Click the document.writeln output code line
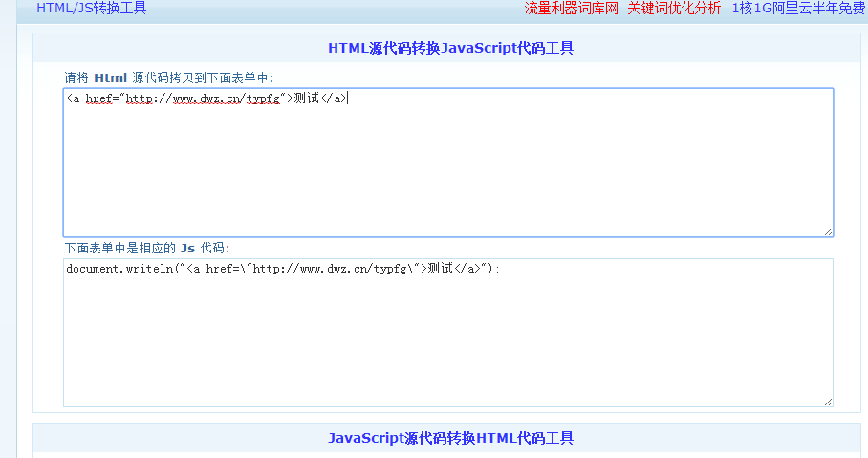Viewport: 868px width, 458px height. pos(283,269)
